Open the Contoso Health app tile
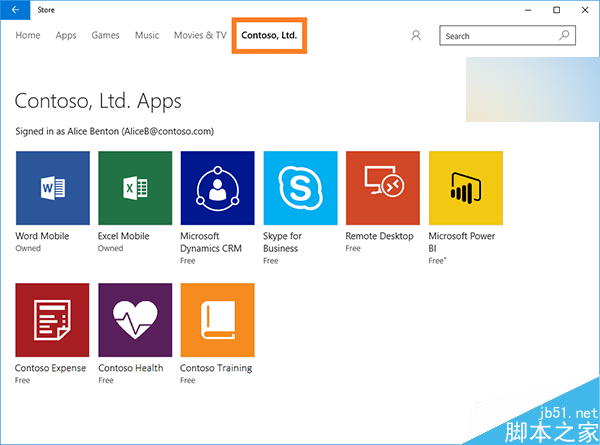600x445 pixels. (x=135, y=320)
